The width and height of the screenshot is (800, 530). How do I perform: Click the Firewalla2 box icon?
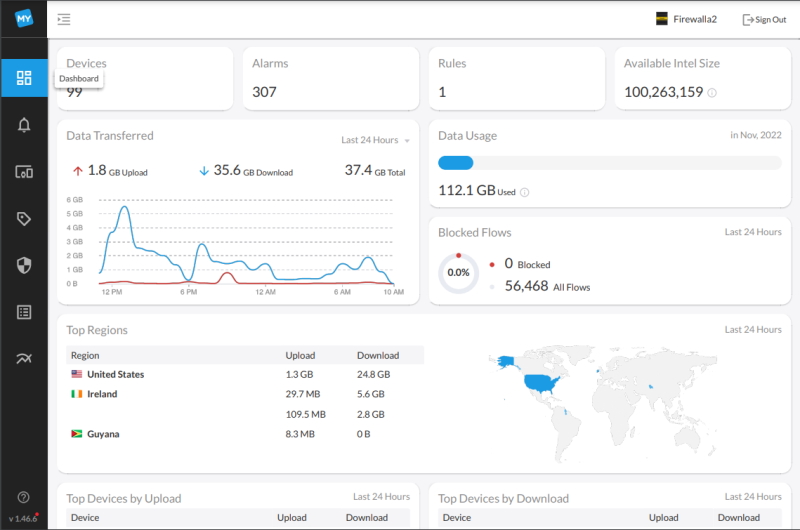click(662, 19)
